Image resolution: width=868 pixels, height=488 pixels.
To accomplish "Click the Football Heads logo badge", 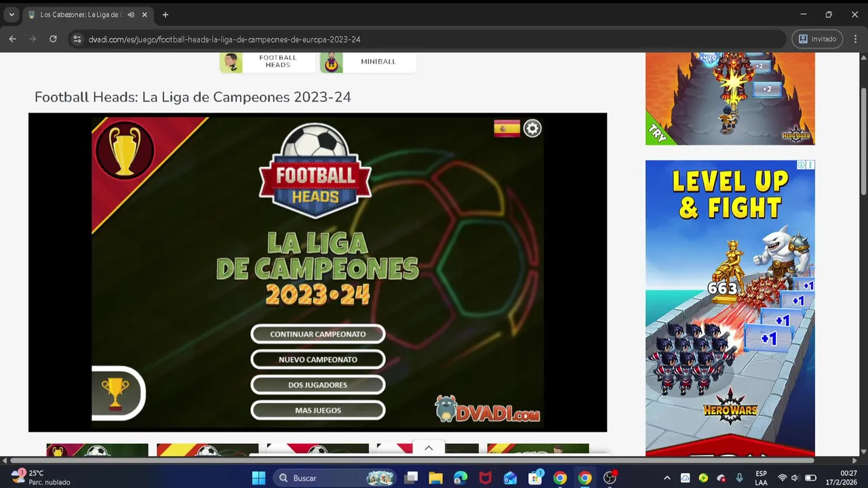I will (315, 171).
